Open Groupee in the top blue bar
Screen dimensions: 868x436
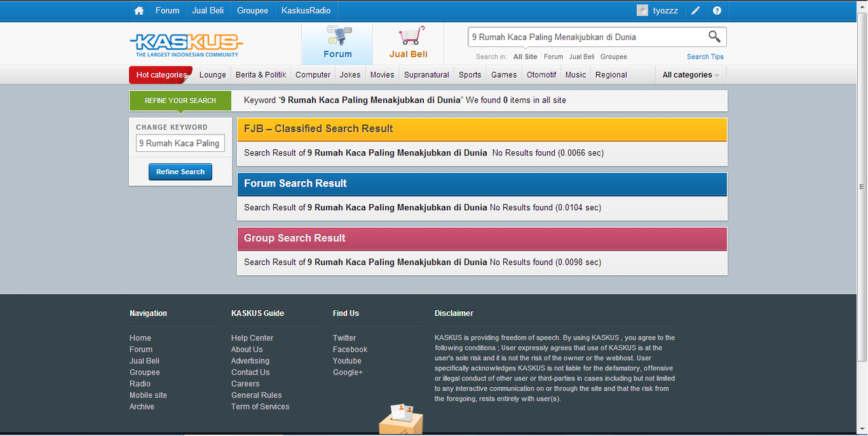[253, 11]
